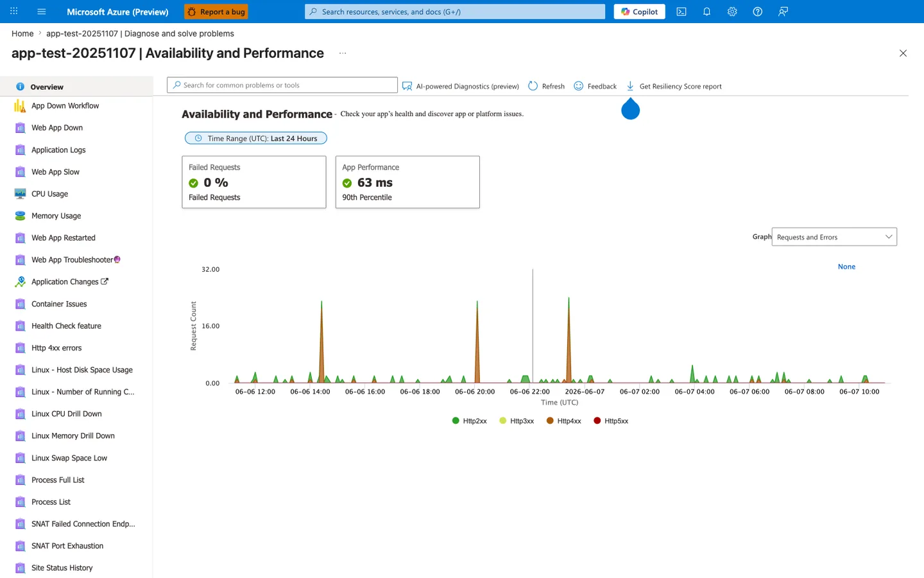
Task: Open the Copilot button
Action: [x=639, y=12]
